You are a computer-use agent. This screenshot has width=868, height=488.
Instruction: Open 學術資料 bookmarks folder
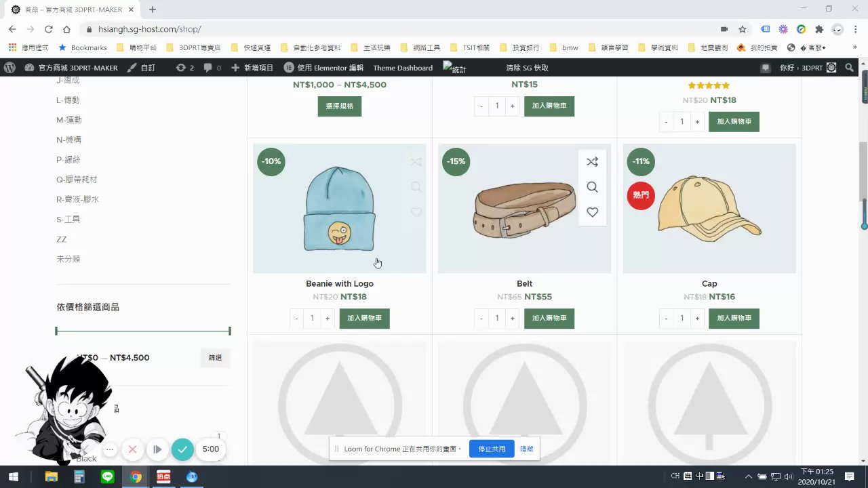point(658,48)
